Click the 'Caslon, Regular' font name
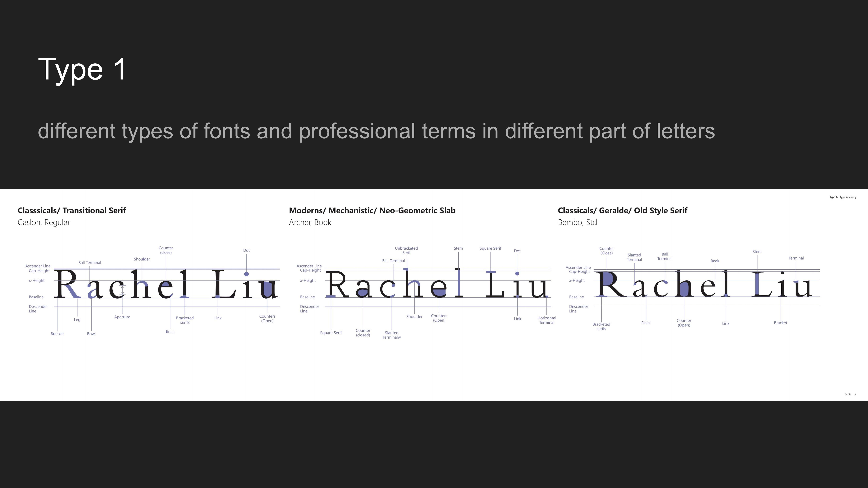 [44, 222]
